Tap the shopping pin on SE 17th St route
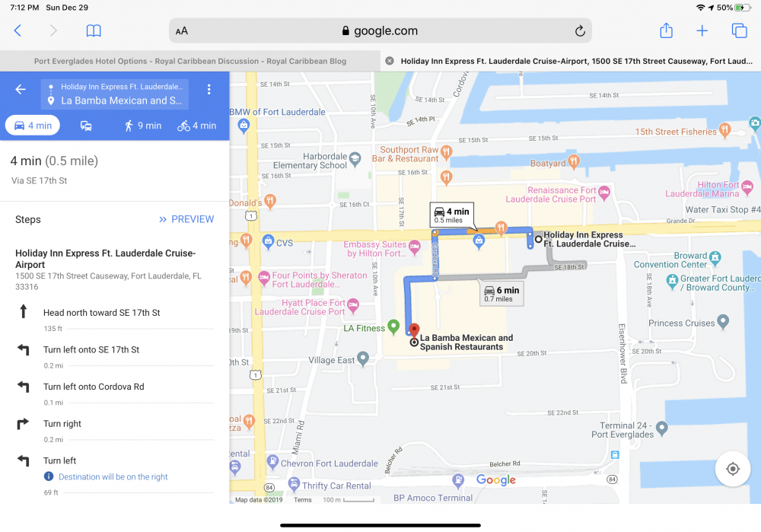The height and width of the screenshot is (532, 761). coord(479,241)
